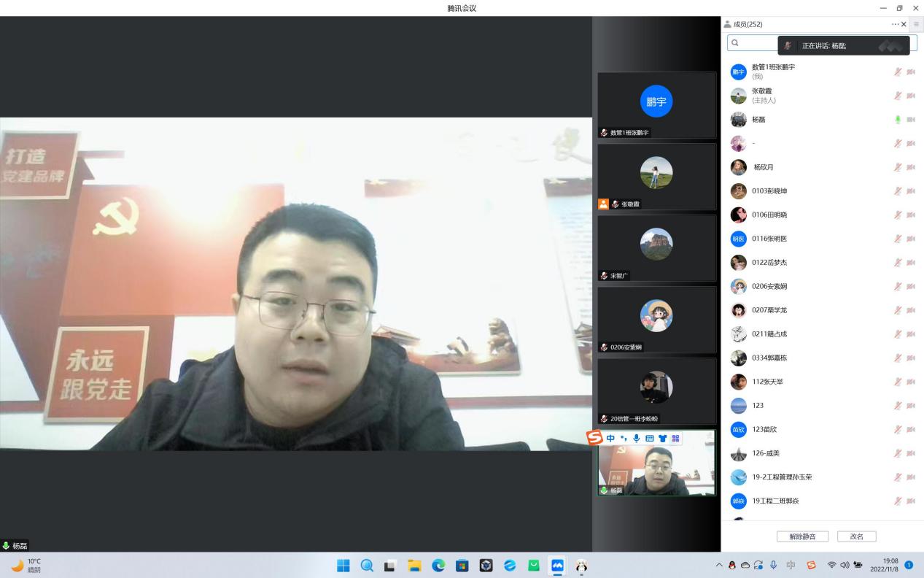The image size is (924, 578).
Task: Click the Sogou input method logo icon
Action: [595, 438]
